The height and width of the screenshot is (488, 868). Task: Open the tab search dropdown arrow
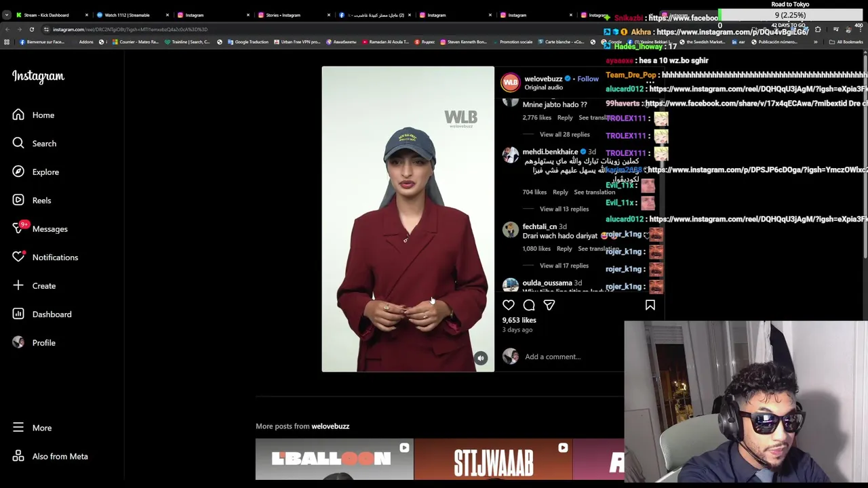click(6, 15)
